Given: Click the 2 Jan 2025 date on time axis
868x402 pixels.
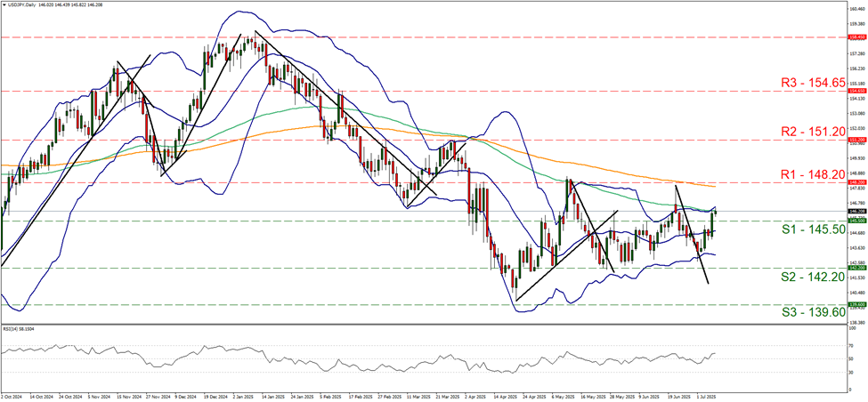Looking at the screenshot, I should click(246, 397).
